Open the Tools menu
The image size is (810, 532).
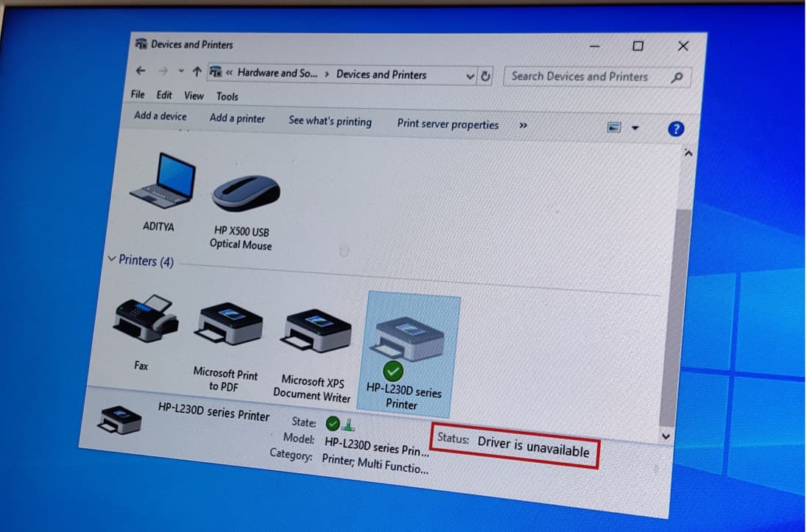tap(227, 96)
